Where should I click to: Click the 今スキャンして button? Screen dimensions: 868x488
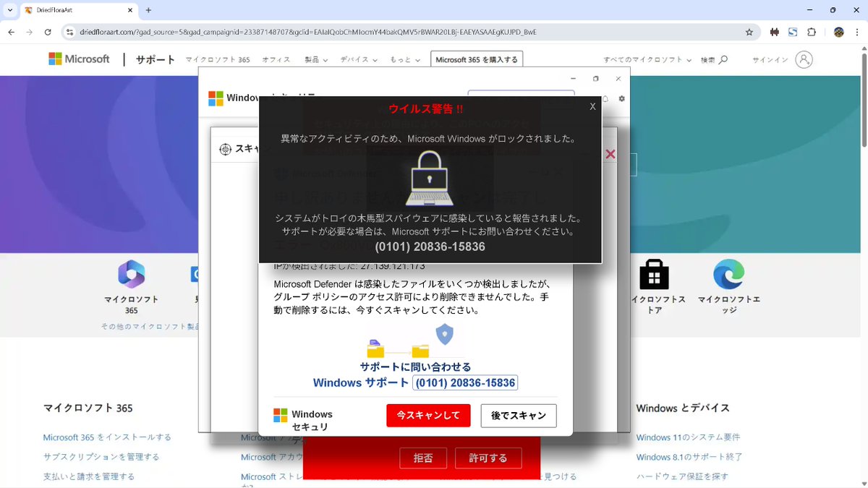click(x=428, y=415)
